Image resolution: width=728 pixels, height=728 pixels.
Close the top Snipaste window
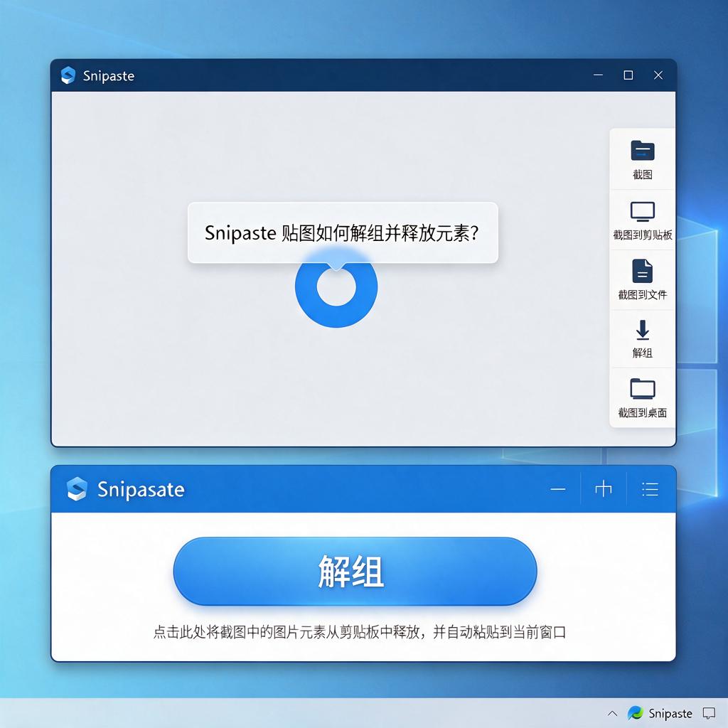point(658,75)
